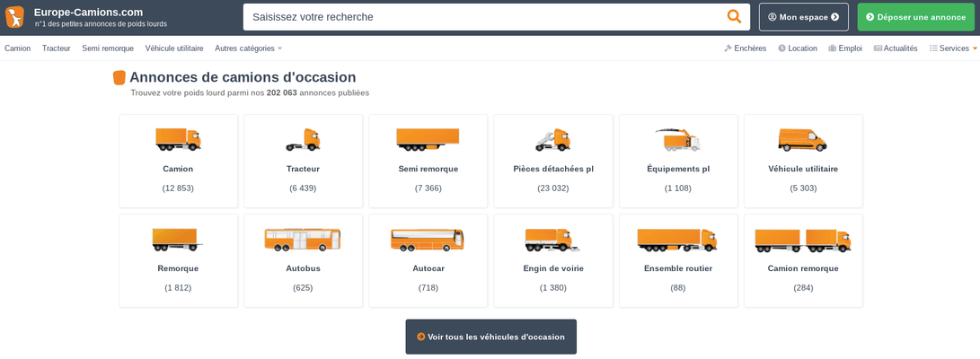Image resolution: width=980 pixels, height=359 pixels.
Task: Select the Autocar coach icon
Action: pos(428,239)
